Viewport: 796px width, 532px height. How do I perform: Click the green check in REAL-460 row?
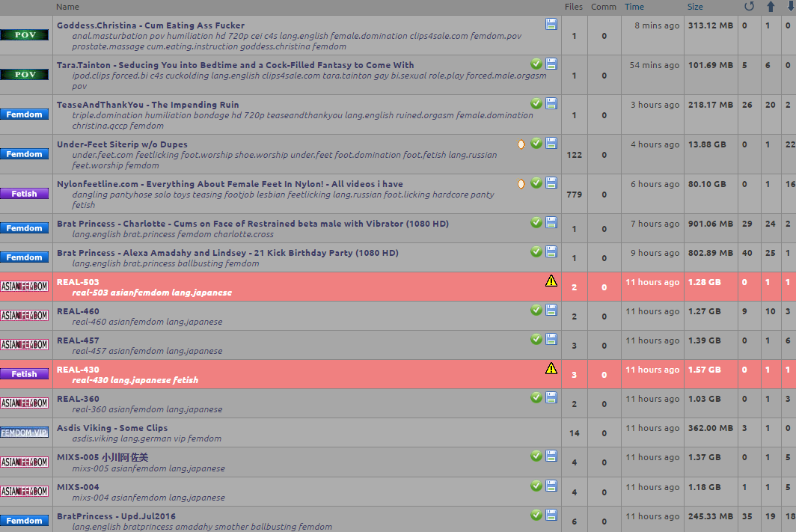pyautogui.click(x=536, y=311)
